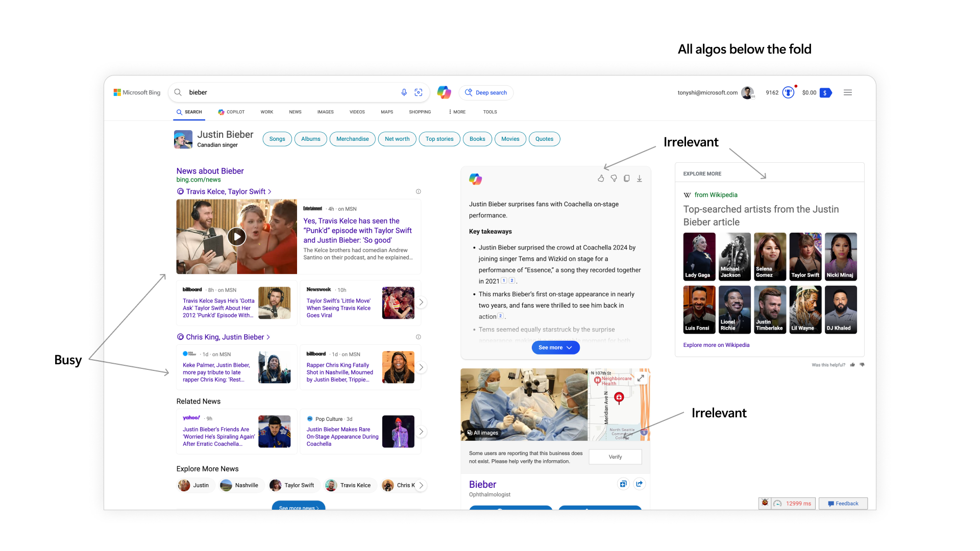Expand the map next to the surgery photo
This screenshot has height=551, width=980.
641,378
